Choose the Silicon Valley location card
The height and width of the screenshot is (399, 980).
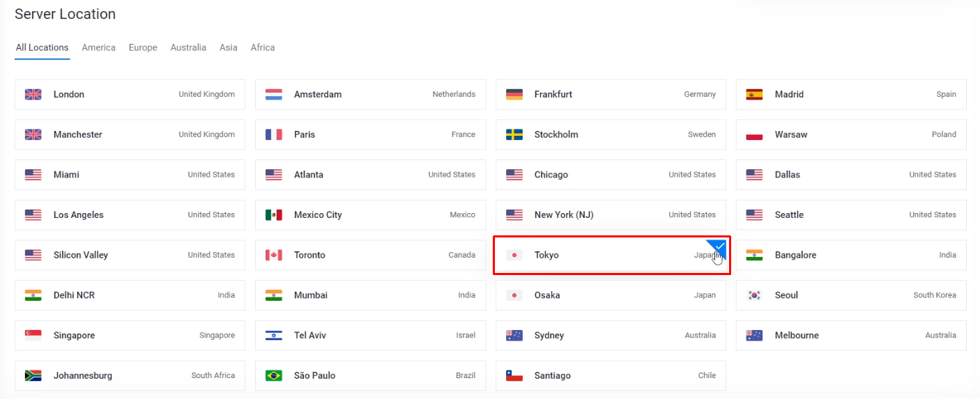coord(129,256)
